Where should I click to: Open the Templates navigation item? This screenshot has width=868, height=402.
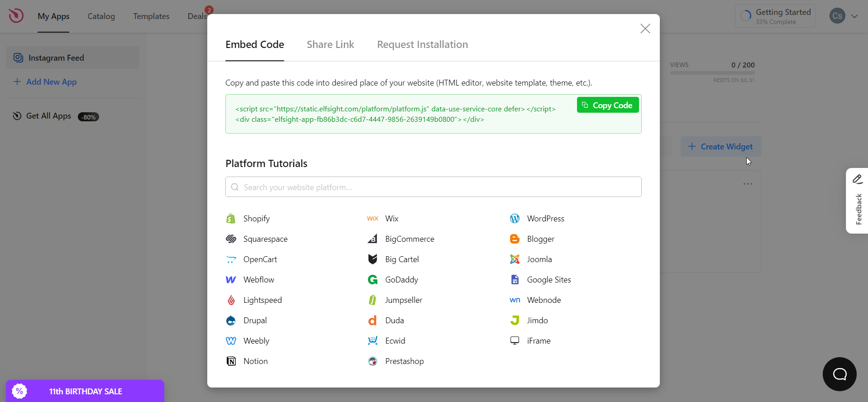point(151,16)
